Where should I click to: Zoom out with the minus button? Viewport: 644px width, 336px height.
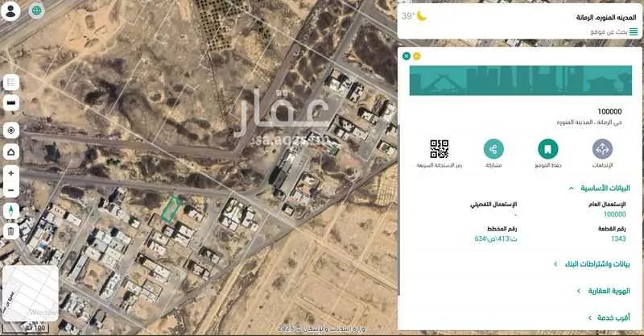tap(11, 191)
